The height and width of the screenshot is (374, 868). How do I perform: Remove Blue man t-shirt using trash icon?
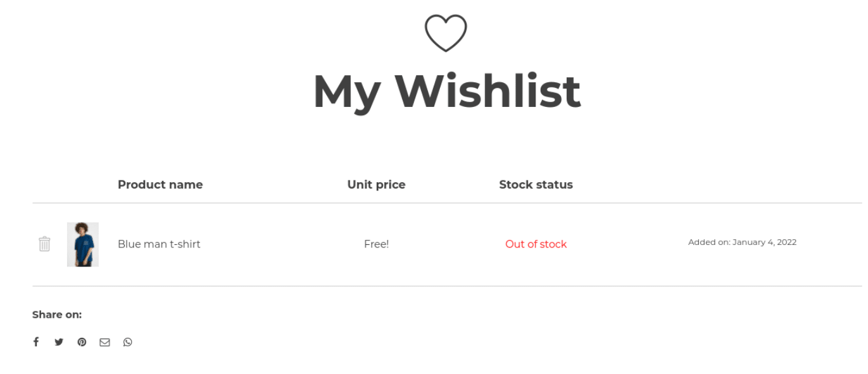(44, 243)
